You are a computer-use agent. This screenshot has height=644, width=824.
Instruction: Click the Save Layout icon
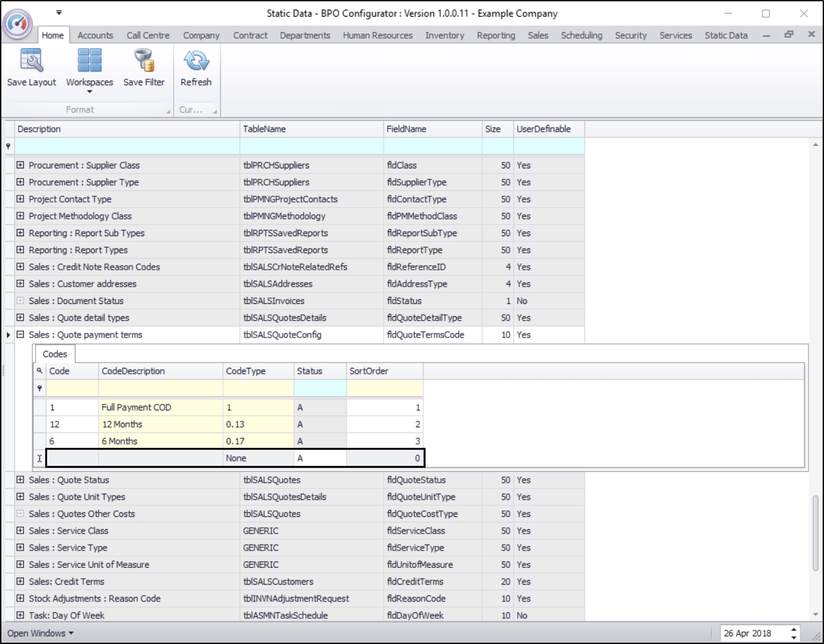31,61
